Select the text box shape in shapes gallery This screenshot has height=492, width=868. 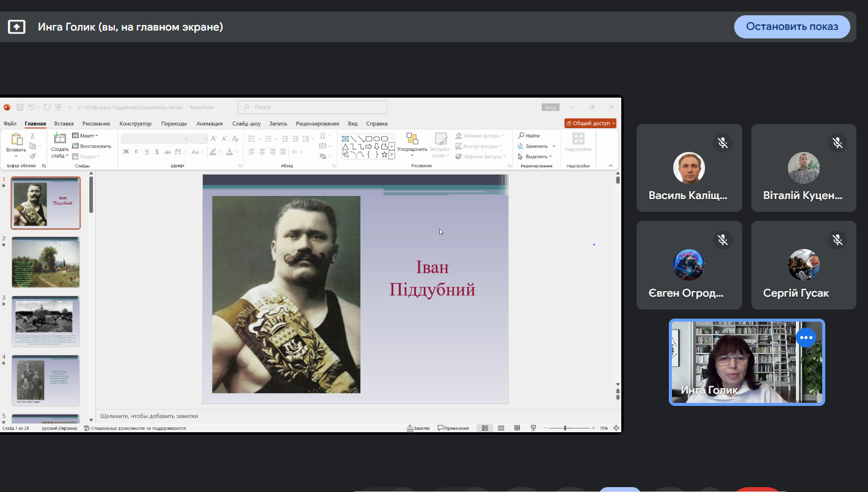345,139
